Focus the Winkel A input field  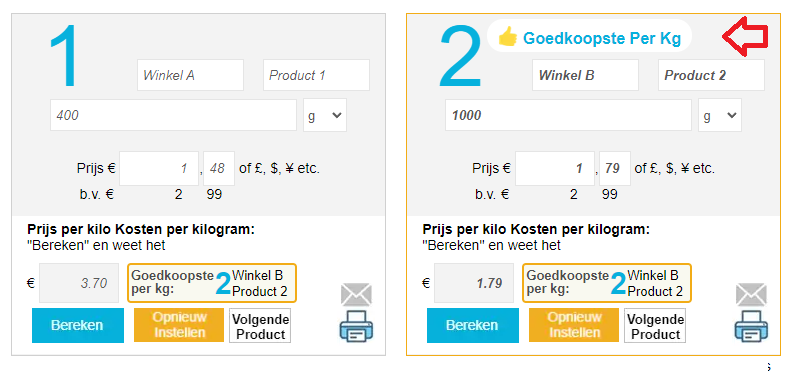(190, 75)
